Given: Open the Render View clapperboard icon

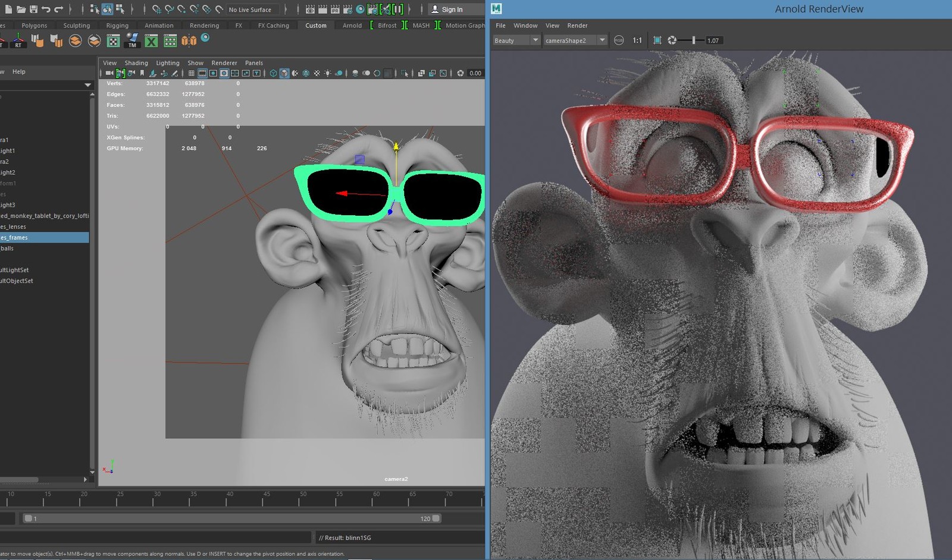Looking at the screenshot, I should point(310,9).
